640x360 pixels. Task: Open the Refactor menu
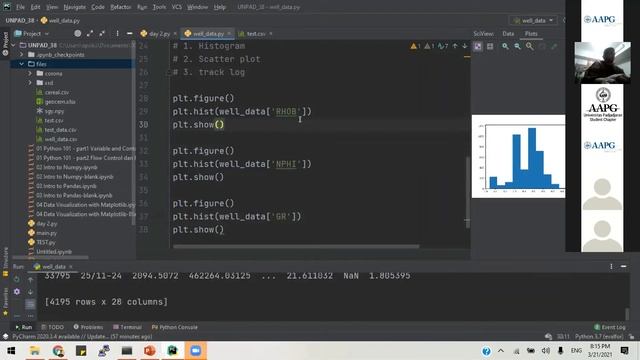[x=120, y=7]
